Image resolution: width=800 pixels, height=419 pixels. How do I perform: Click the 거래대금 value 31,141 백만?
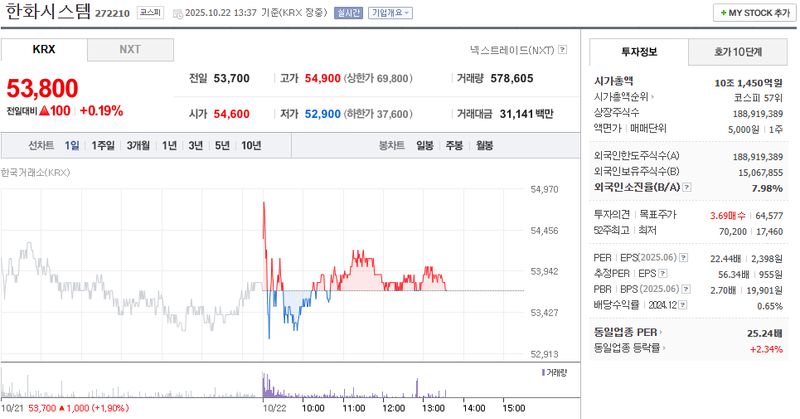(x=527, y=114)
